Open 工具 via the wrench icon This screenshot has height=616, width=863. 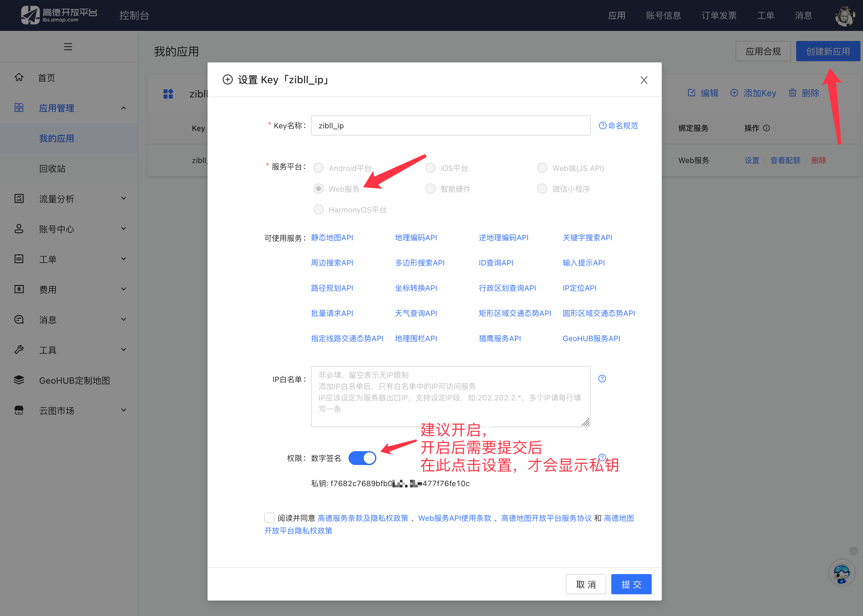click(x=19, y=350)
